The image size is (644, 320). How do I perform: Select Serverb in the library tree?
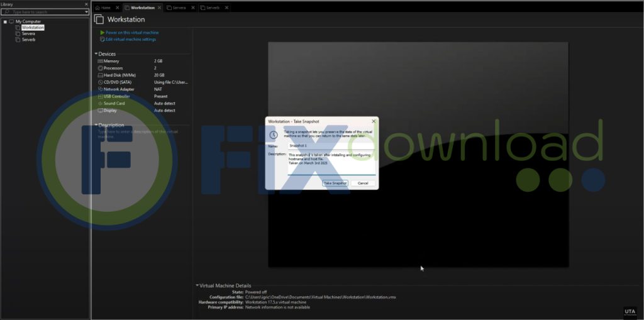click(x=28, y=39)
